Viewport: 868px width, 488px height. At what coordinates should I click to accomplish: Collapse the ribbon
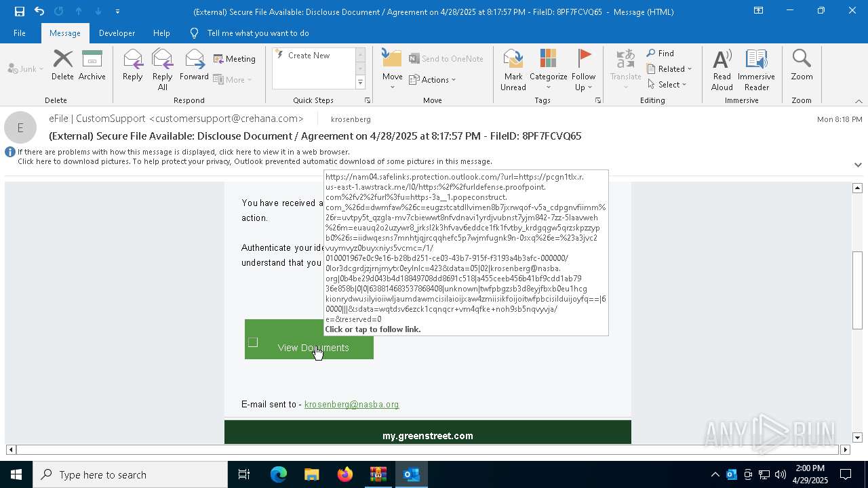858,100
